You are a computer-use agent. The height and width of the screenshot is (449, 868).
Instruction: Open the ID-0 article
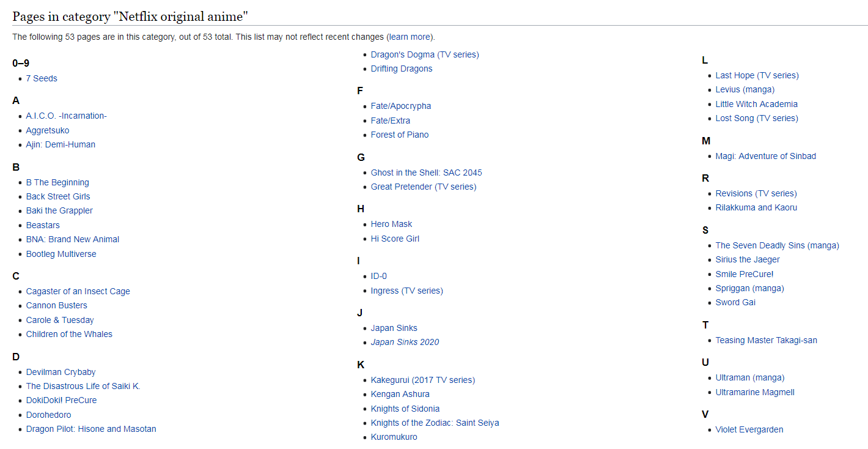click(379, 276)
